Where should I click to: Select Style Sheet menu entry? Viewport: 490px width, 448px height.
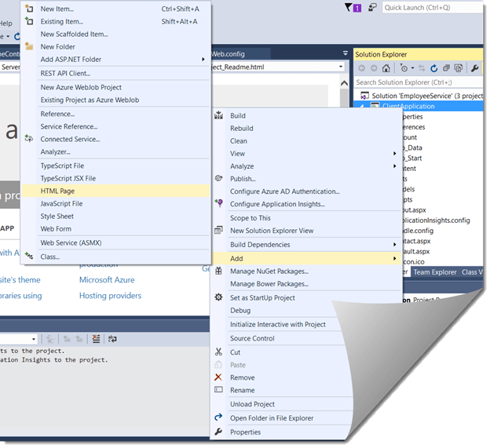tap(115, 216)
